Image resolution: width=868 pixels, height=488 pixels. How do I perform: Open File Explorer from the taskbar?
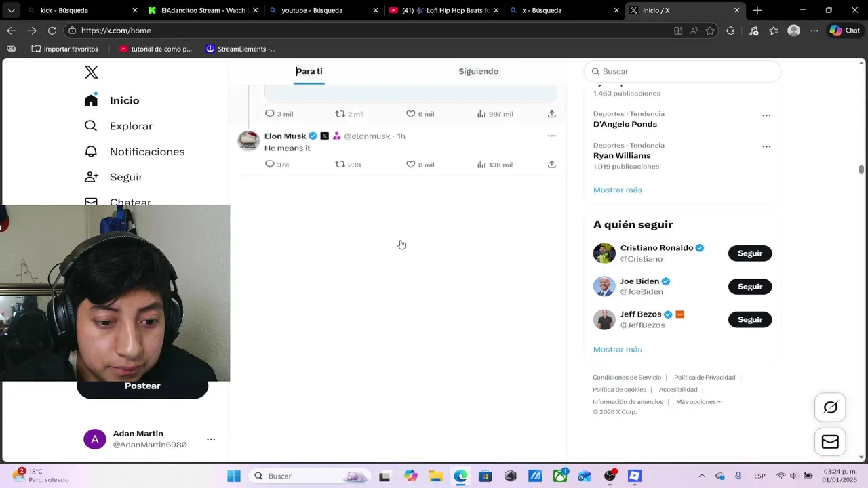[x=435, y=476]
